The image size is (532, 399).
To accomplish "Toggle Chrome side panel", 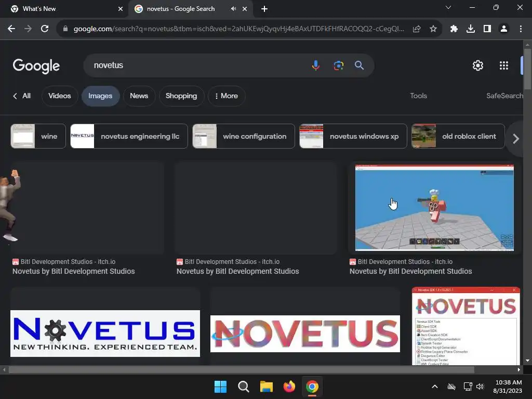I will click(x=487, y=29).
